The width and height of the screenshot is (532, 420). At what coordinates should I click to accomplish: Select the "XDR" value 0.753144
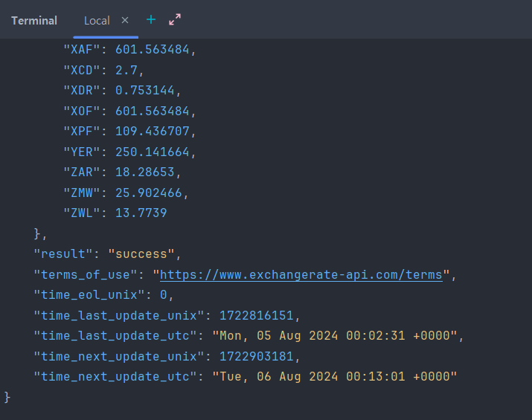click(145, 91)
